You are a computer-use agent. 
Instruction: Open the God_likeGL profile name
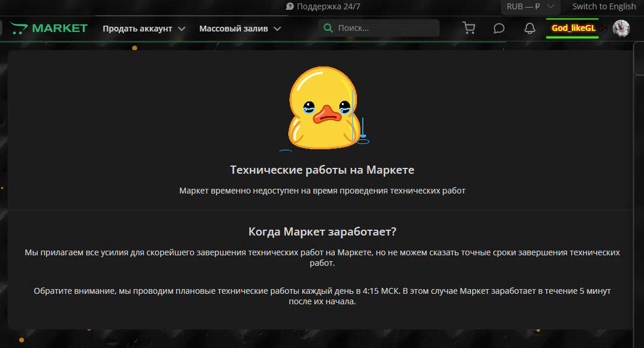tap(573, 28)
